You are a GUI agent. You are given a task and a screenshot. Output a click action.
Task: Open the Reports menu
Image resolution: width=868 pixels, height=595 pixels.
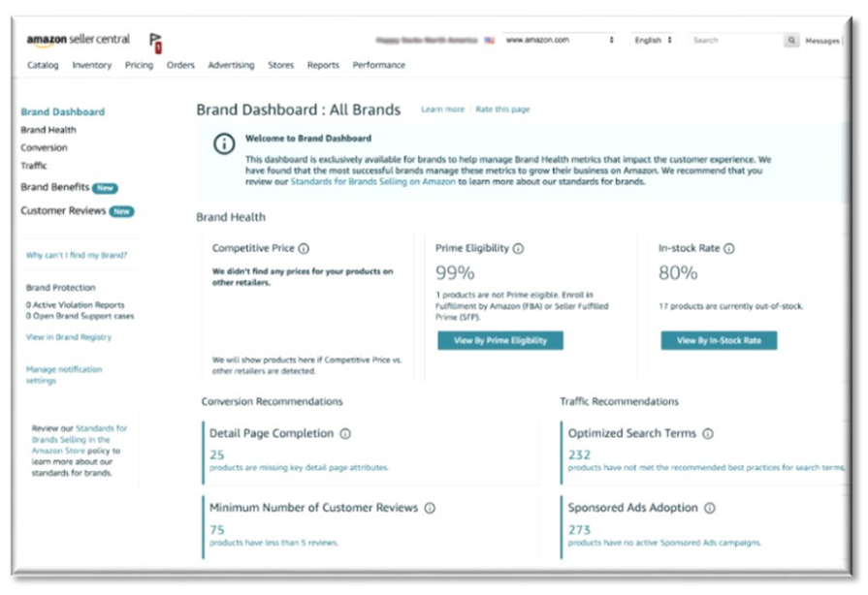click(323, 65)
